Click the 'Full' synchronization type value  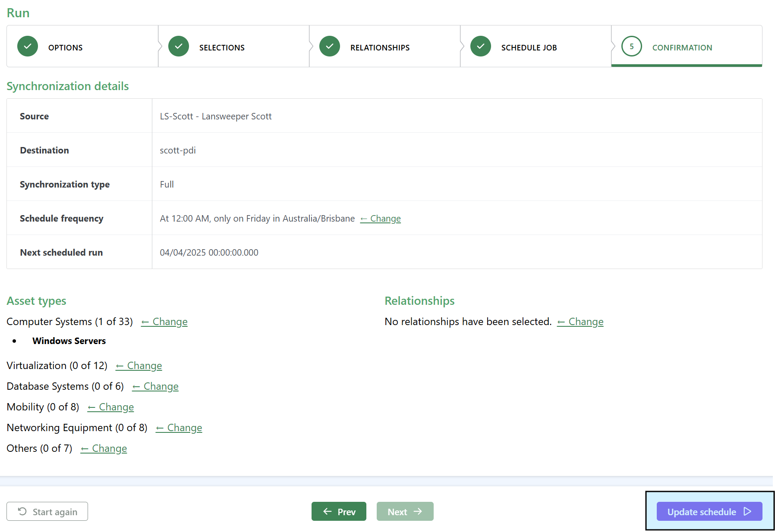pyautogui.click(x=167, y=185)
